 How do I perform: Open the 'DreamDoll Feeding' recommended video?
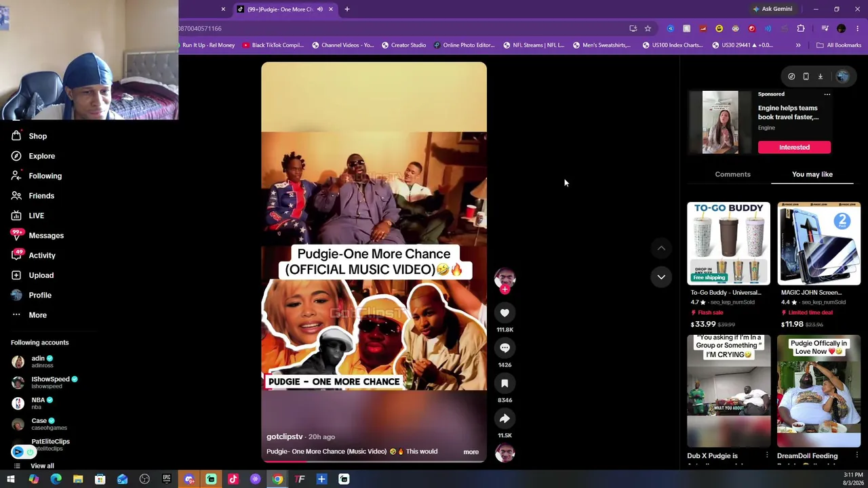point(818,391)
